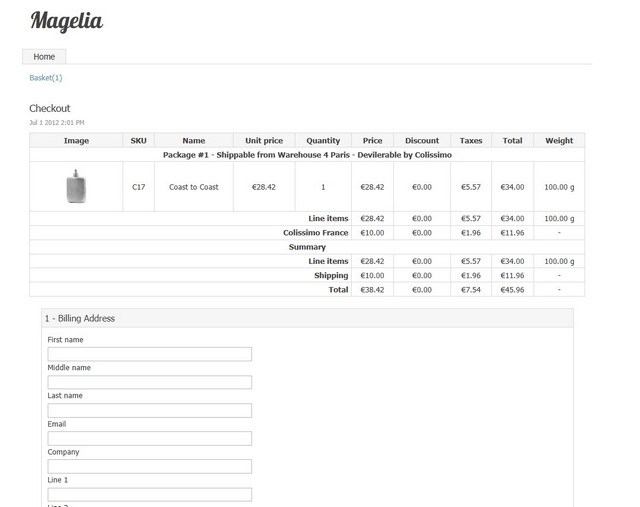Select the Discount column header
The height and width of the screenshot is (507, 640).
[422, 141]
